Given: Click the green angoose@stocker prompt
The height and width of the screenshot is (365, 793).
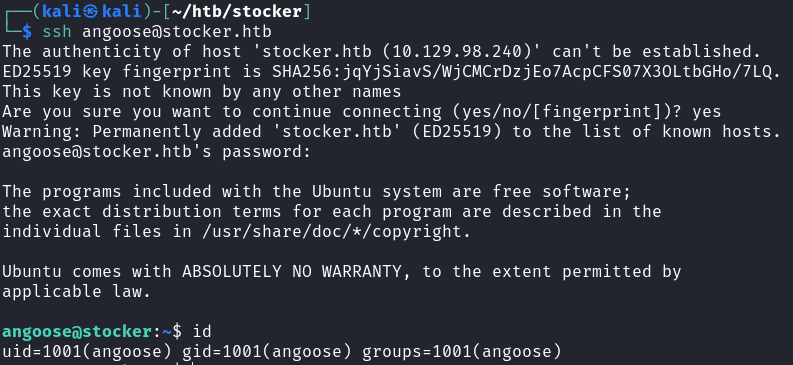Looking at the screenshot, I should pyautogui.click(x=76, y=332).
